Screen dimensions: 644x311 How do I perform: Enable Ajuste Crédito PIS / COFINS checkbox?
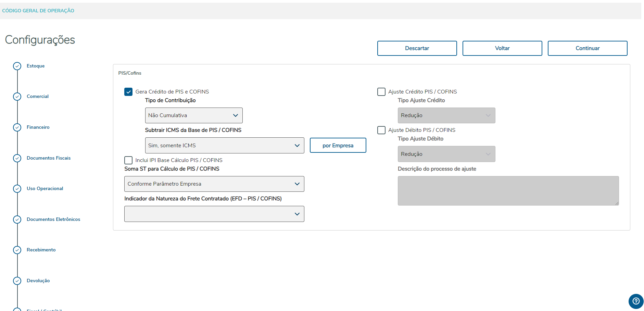(381, 92)
